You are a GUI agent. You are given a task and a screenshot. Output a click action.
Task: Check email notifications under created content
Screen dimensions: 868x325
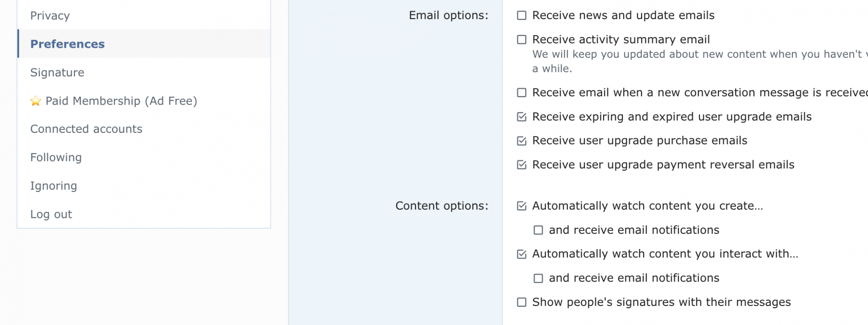tap(538, 230)
